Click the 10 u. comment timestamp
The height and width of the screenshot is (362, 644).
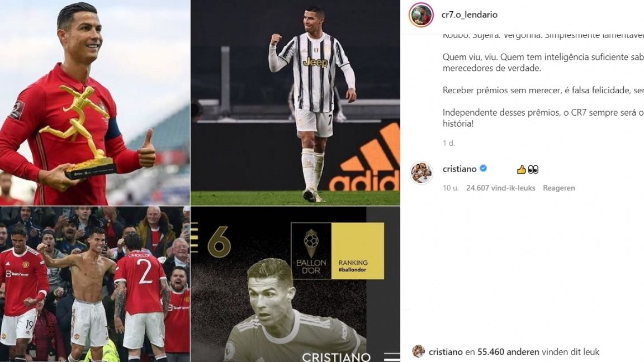tap(451, 188)
